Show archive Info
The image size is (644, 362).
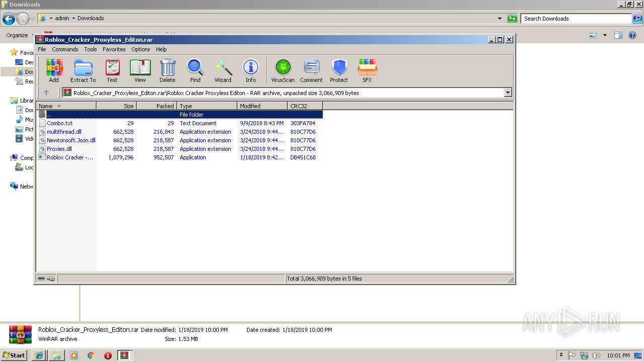(251, 70)
